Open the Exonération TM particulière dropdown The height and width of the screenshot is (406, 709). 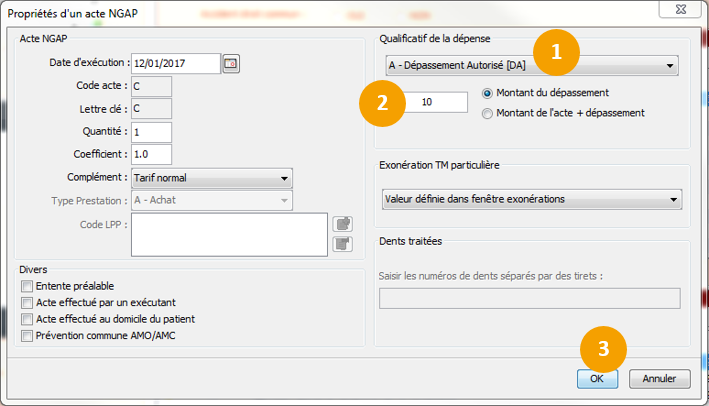(x=532, y=199)
